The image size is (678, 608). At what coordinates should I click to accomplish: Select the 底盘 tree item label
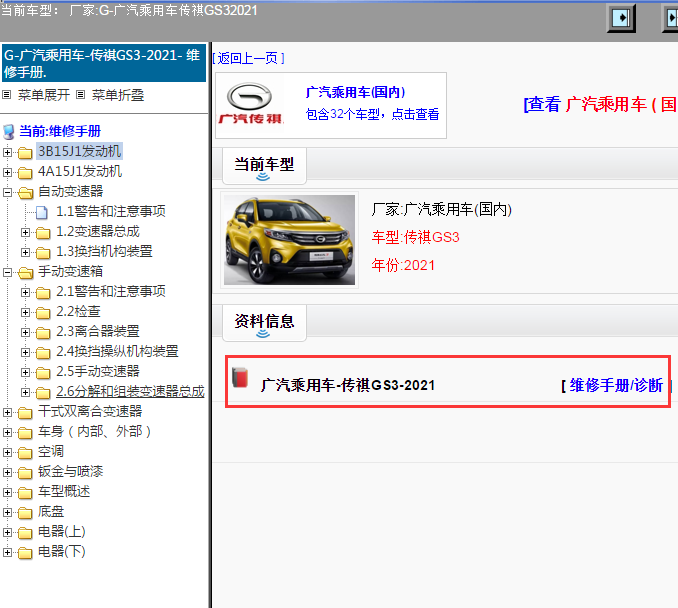51,512
